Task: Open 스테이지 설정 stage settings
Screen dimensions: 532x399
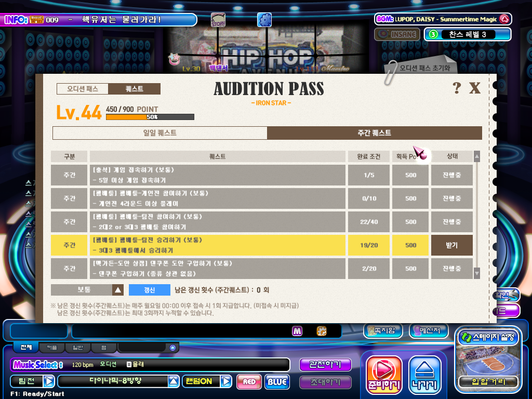Action: click(x=488, y=337)
